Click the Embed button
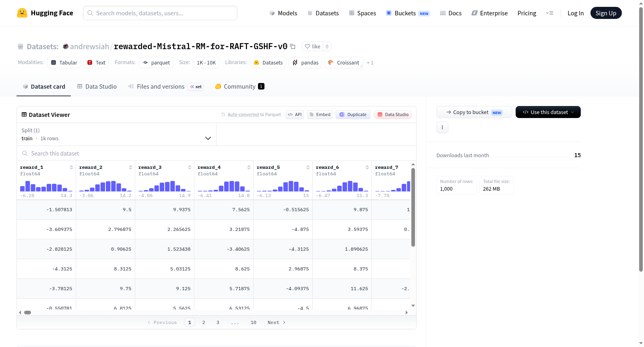 click(x=320, y=114)
